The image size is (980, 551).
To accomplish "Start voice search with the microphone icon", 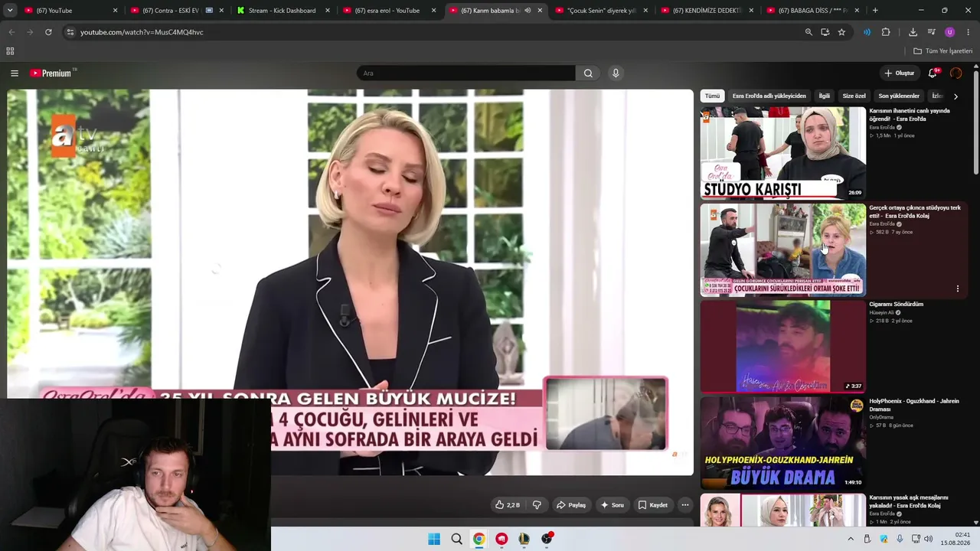I will tap(616, 73).
